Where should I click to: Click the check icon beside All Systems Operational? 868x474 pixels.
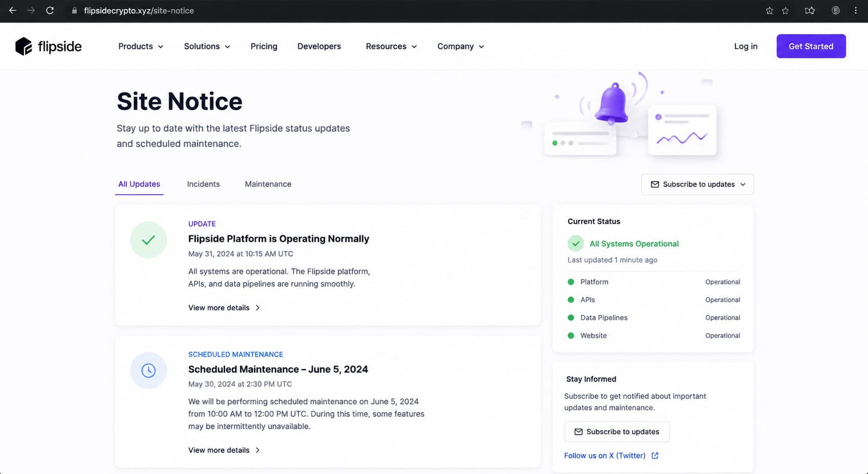575,243
